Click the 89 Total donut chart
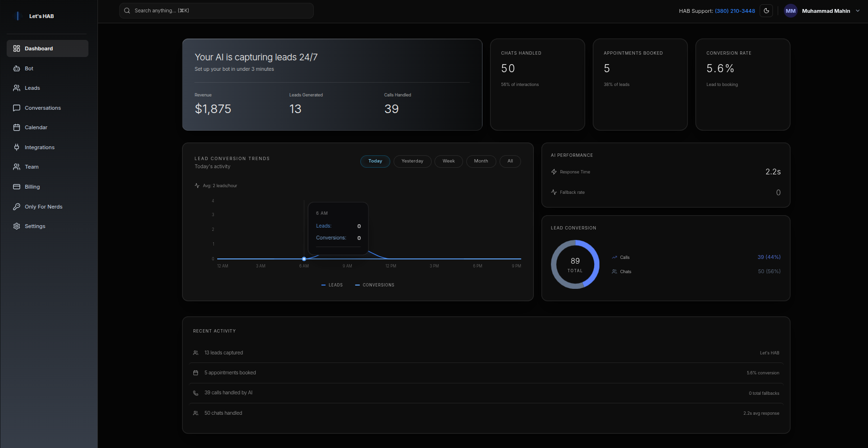 click(x=575, y=265)
